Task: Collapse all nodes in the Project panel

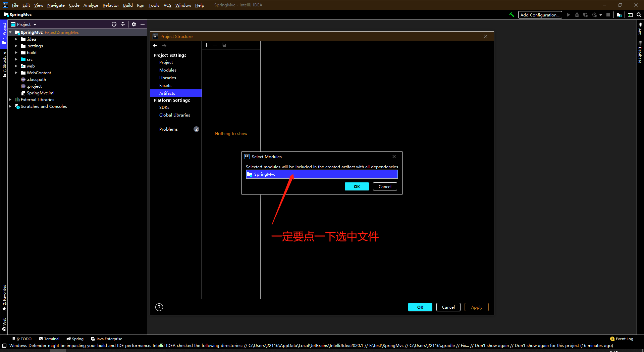Action: (123, 24)
